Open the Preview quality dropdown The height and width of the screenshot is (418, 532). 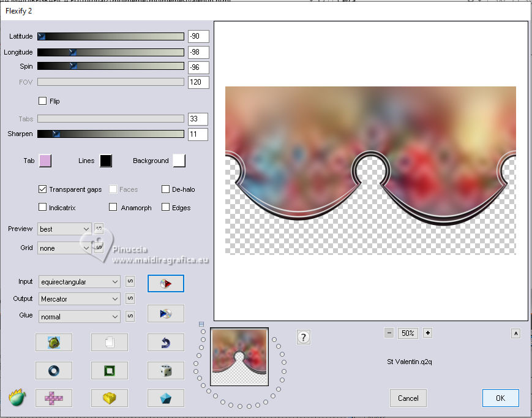coord(64,229)
